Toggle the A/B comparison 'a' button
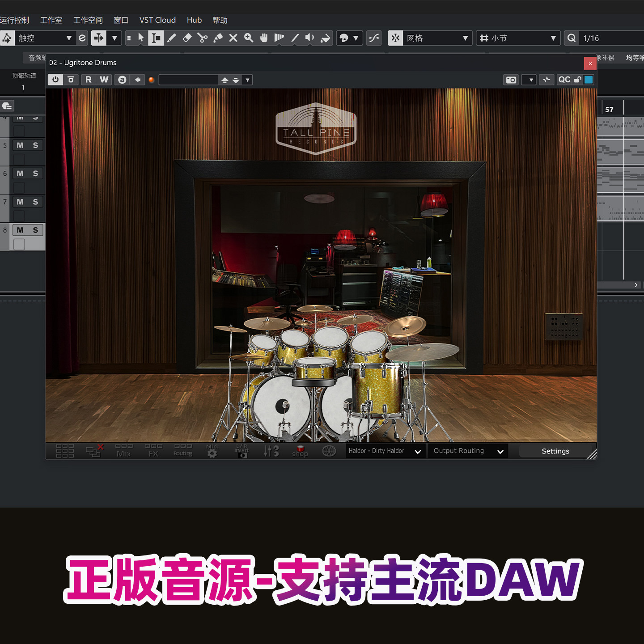The height and width of the screenshot is (644, 644). [122, 80]
